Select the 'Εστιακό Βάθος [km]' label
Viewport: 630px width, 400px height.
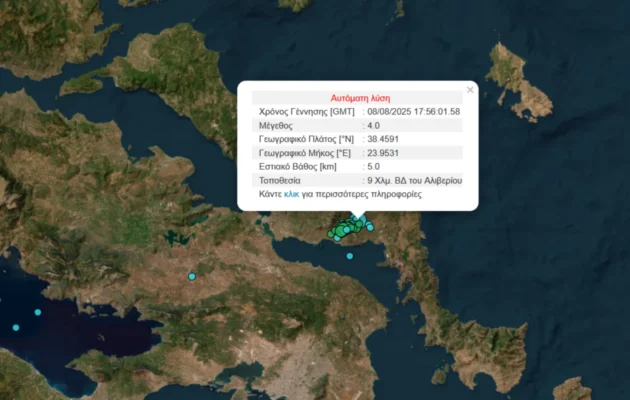298,167
